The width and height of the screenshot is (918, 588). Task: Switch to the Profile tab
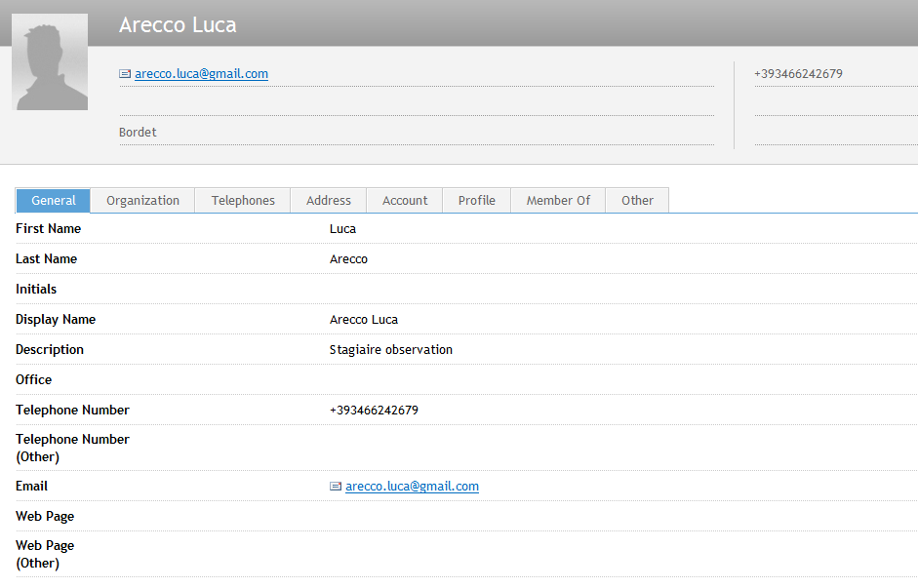[x=477, y=201]
